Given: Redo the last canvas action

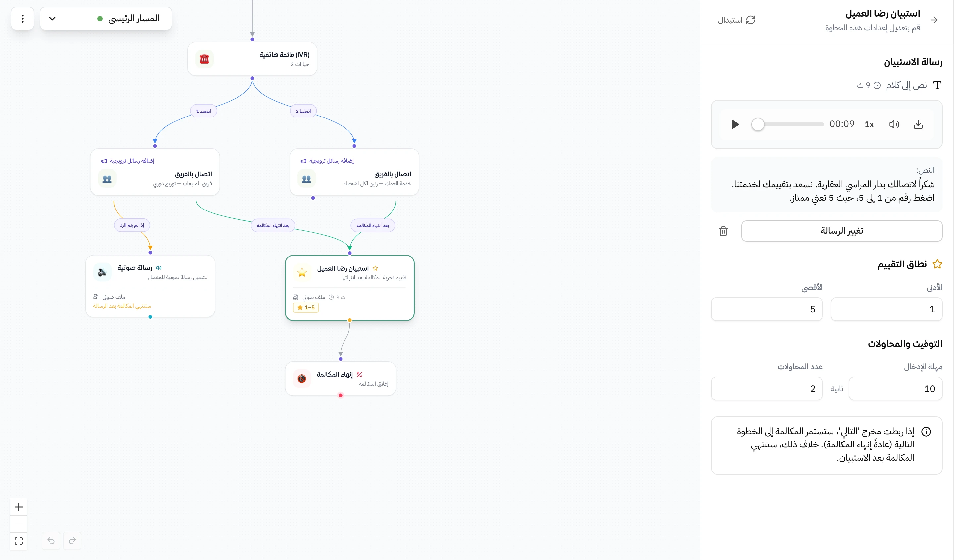Looking at the screenshot, I should pos(72,541).
